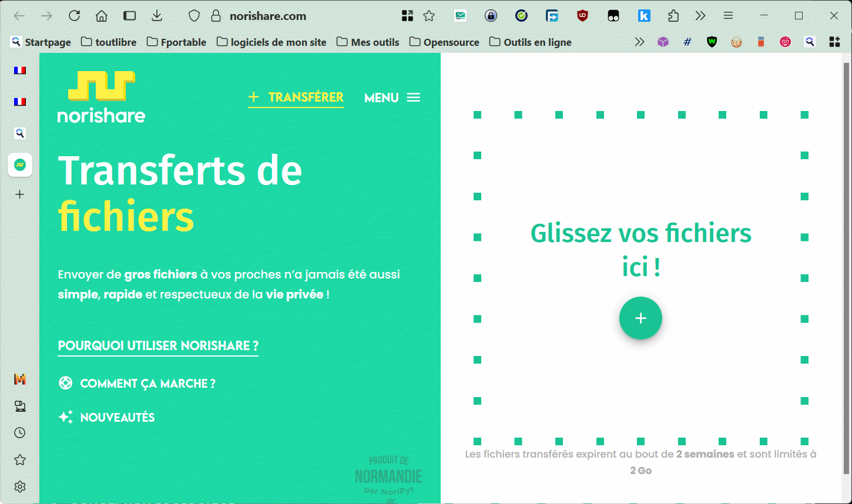Image resolution: width=852 pixels, height=504 pixels.
Task: Click the purple cube bookmark icon
Action: [x=663, y=42]
